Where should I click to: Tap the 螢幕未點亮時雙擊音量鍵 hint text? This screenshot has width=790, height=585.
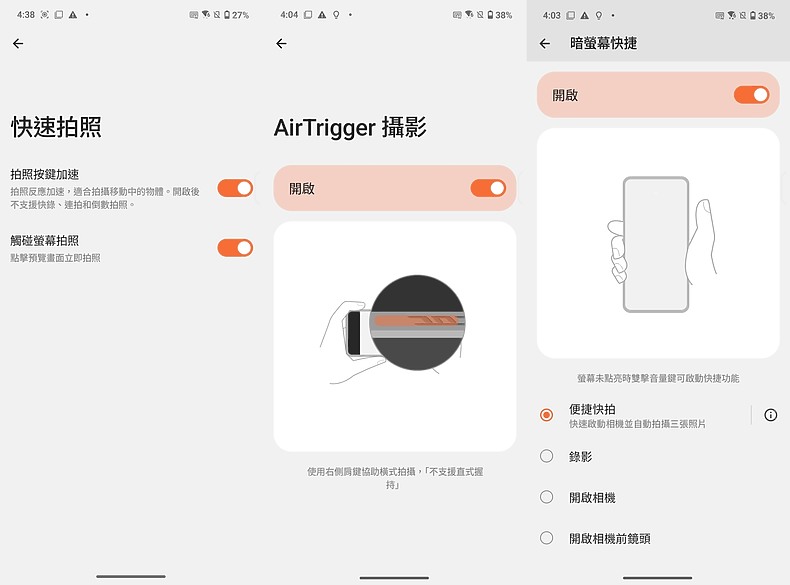pos(658,378)
